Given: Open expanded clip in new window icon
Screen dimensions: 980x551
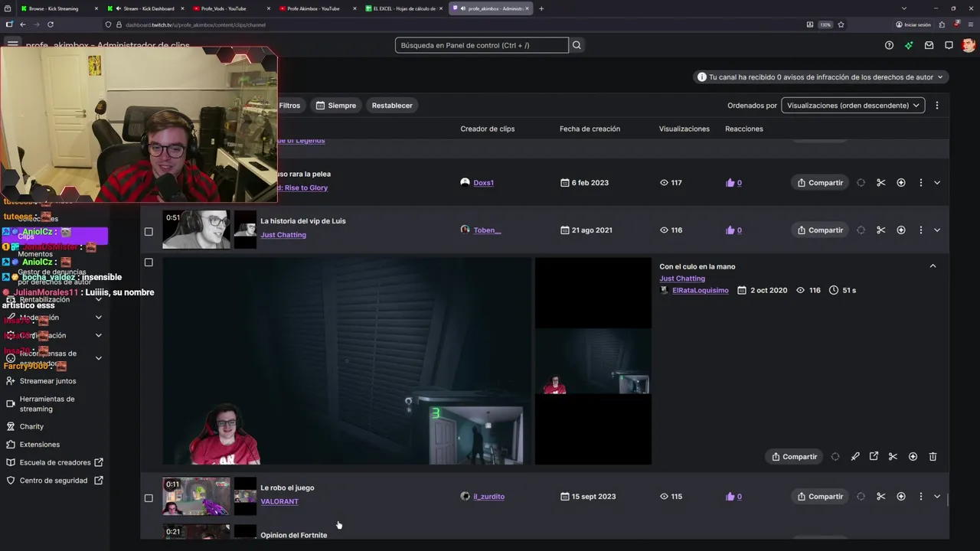Looking at the screenshot, I should [874, 457].
